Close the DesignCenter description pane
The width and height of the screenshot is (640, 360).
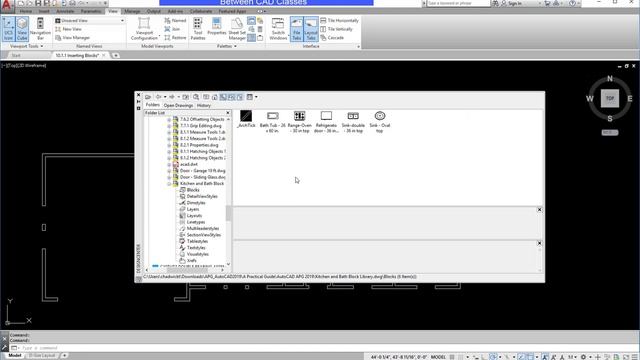point(539,243)
